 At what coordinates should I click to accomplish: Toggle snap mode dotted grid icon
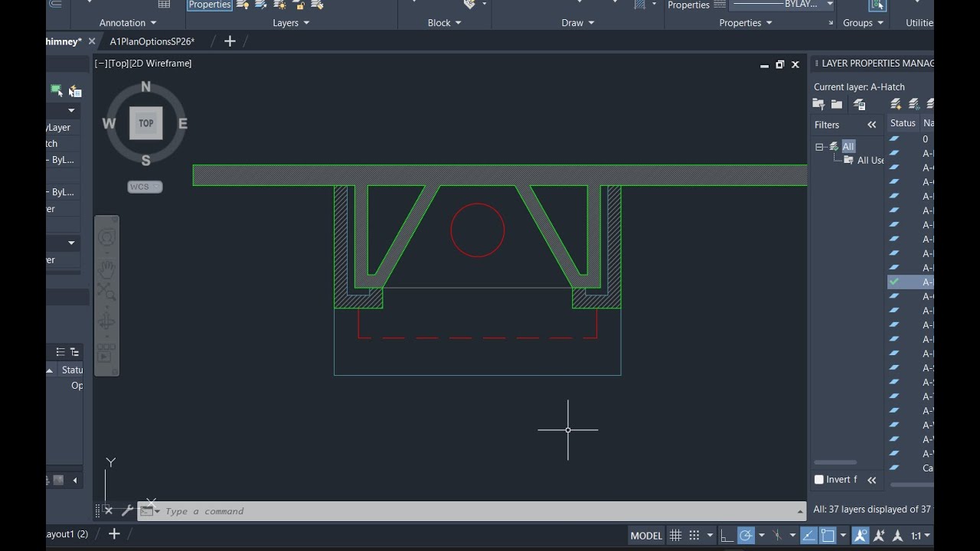[694, 536]
